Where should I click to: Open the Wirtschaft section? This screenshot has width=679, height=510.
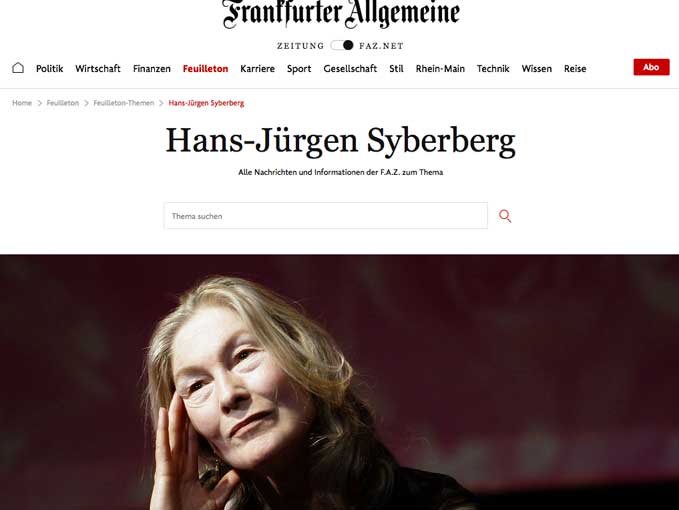(98, 68)
